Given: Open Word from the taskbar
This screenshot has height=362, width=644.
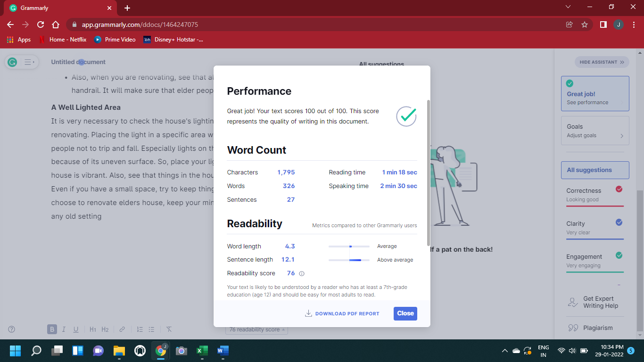Looking at the screenshot, I should (223, 351).
